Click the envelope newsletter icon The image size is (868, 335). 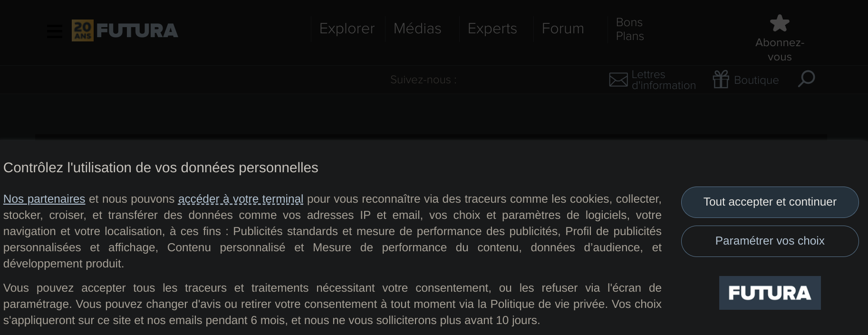(618, 80)
